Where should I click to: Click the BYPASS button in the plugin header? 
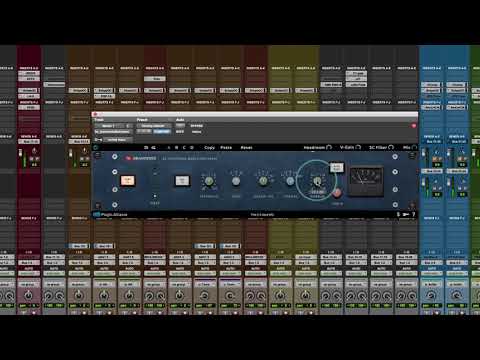point(196,126)
